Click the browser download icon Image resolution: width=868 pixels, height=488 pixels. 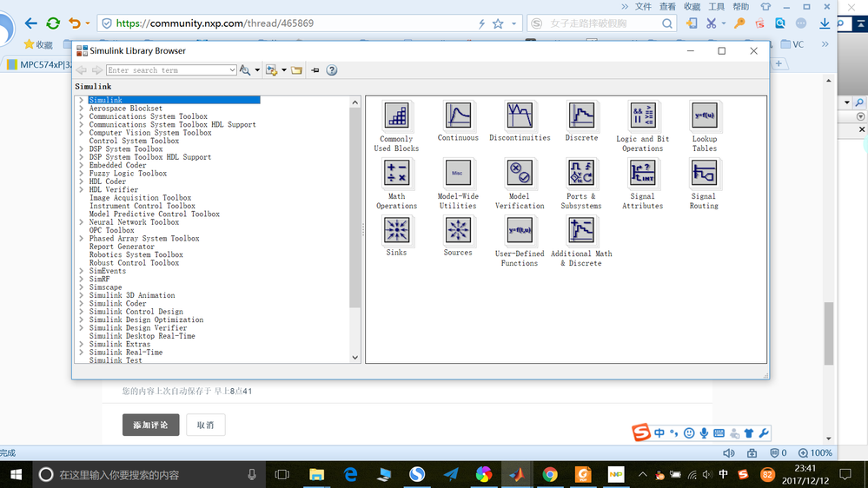[x=825, y=23]
